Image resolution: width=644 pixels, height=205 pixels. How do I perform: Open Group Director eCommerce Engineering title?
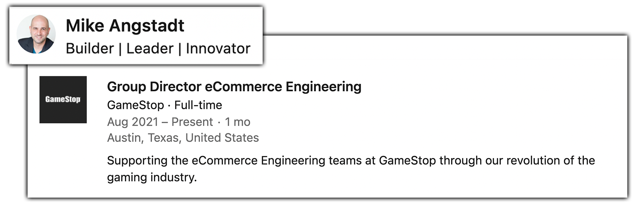[x=234, y=87]
